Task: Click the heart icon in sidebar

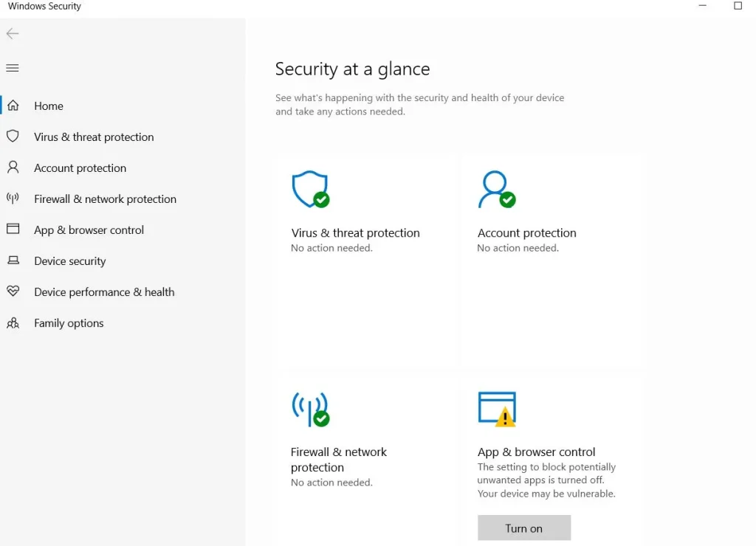Action: 13,291
